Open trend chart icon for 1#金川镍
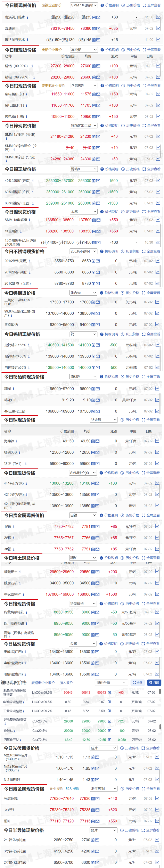The image size is (164, 868). click(158, 231)
